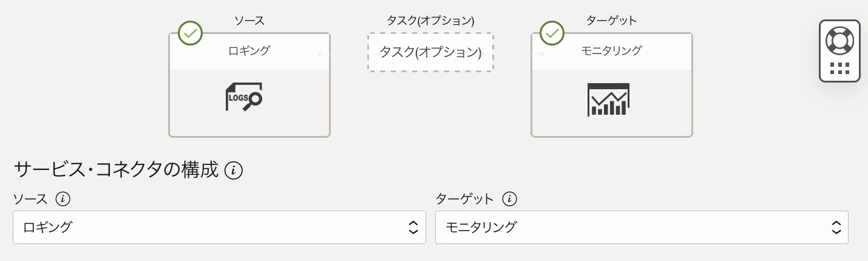Image resolution: width=868 pixels, height=261 pixels.
Task: Click the green checkmark on the ソース card
Action: tap(191, 33)
